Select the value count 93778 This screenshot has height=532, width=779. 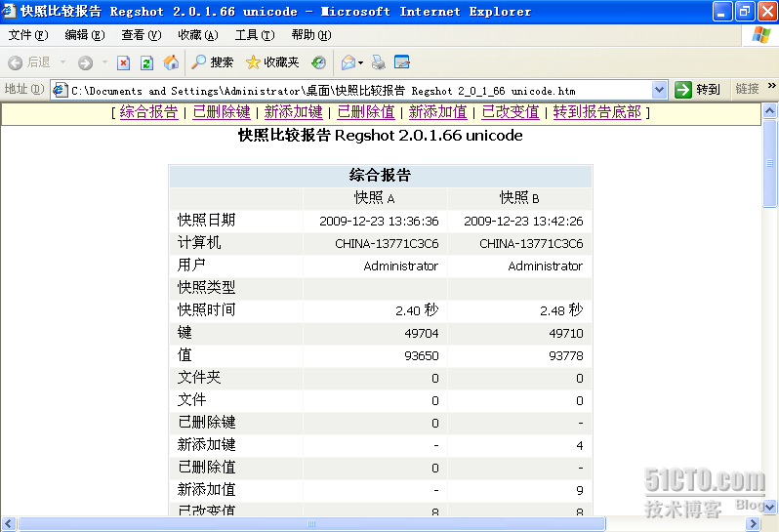pos(566,355)
